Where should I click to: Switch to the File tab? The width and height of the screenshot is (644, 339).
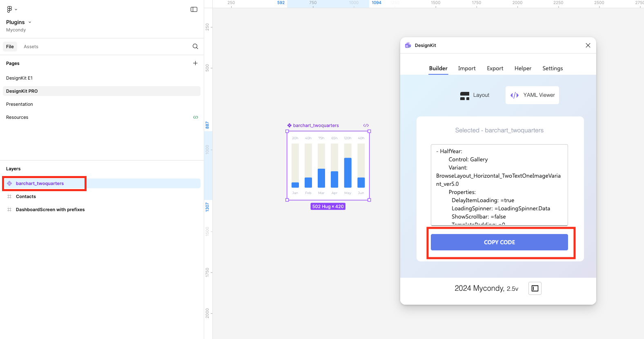(x=10, y=47)
